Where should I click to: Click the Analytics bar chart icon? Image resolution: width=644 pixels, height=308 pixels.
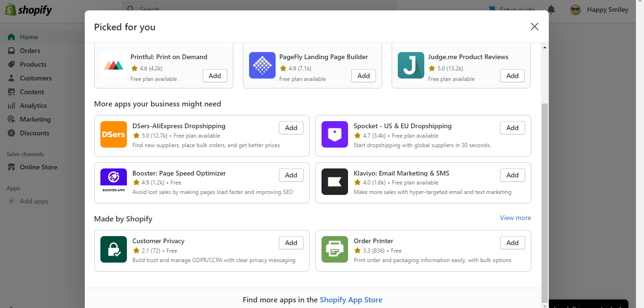click(11, 106)
